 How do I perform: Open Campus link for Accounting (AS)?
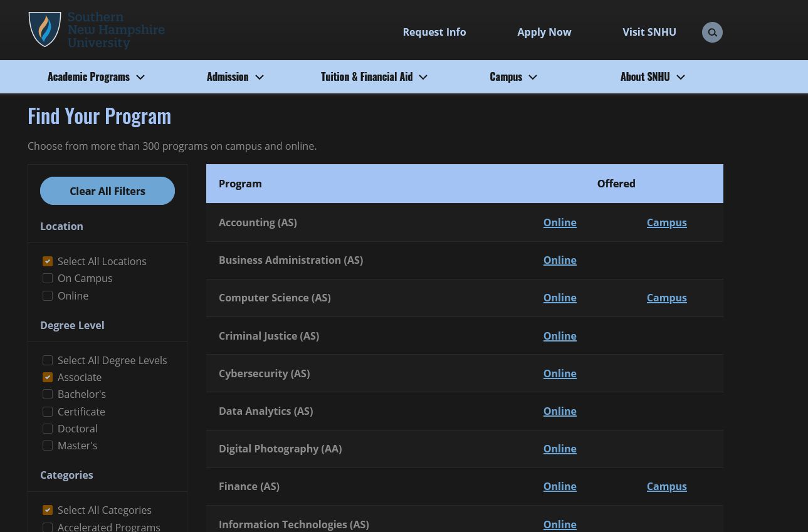tap(667, 222)
